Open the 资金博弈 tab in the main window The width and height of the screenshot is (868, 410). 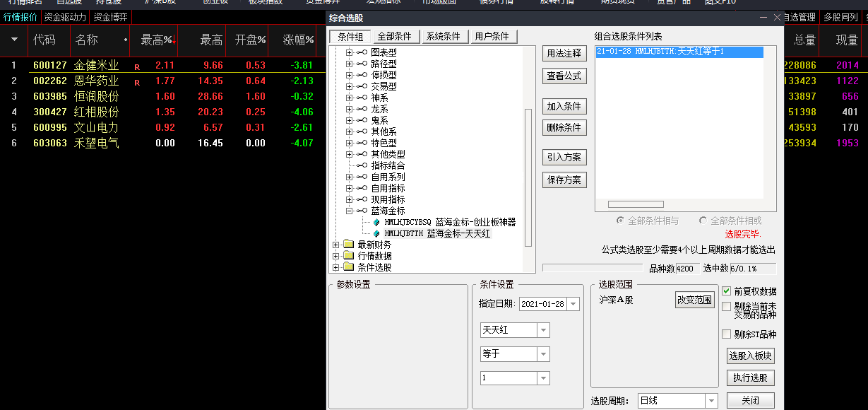(111, 17)
